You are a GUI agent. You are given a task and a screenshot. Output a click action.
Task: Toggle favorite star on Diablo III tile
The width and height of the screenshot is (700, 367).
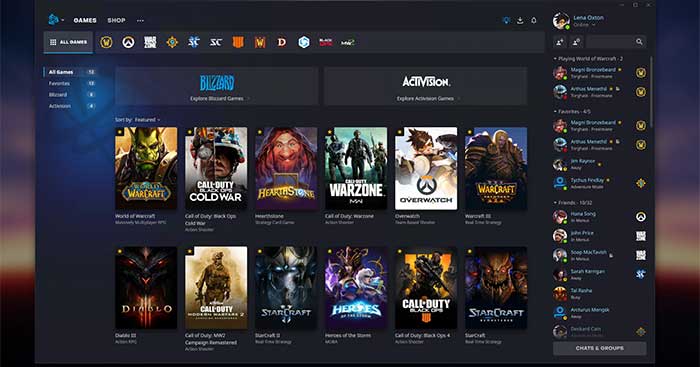120,251
